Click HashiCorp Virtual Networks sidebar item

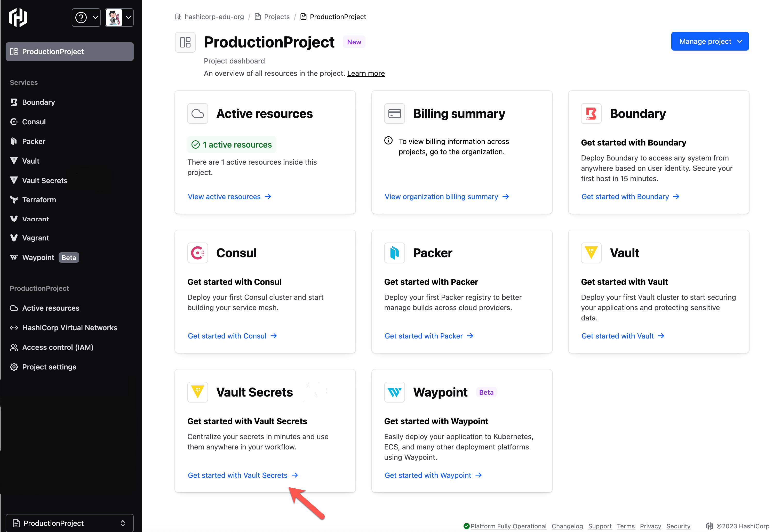click(x=69, y=327)
